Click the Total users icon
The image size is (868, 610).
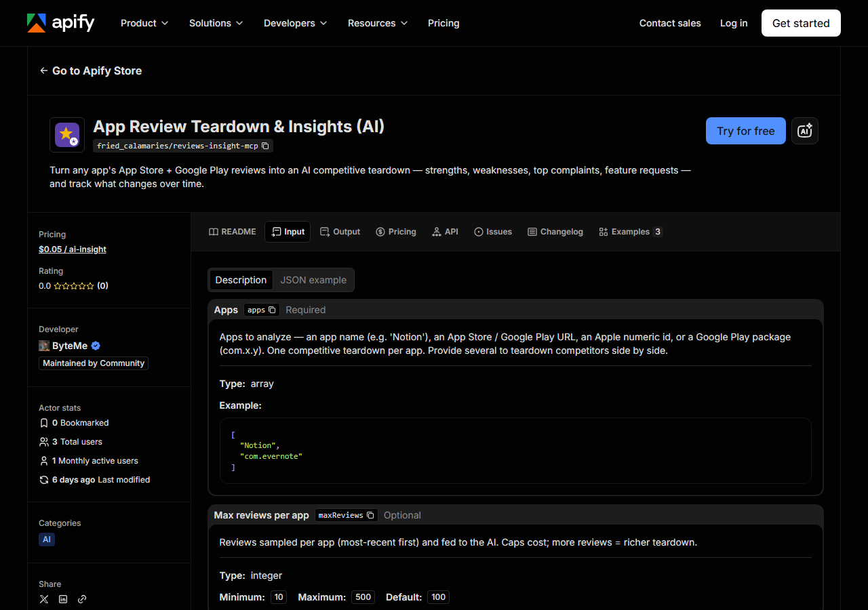pyautogui.click(x=44, y=442)
